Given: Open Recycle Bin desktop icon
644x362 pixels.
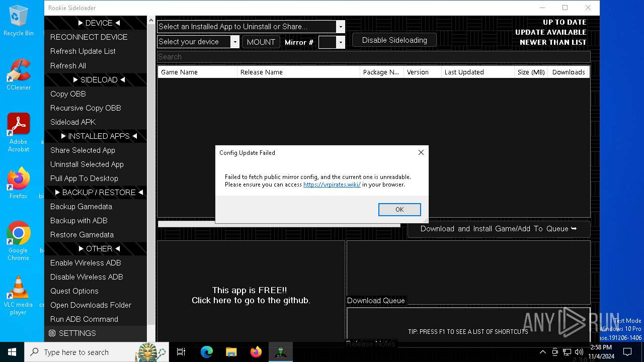Looking at the screenshot, I should point(19,21).
